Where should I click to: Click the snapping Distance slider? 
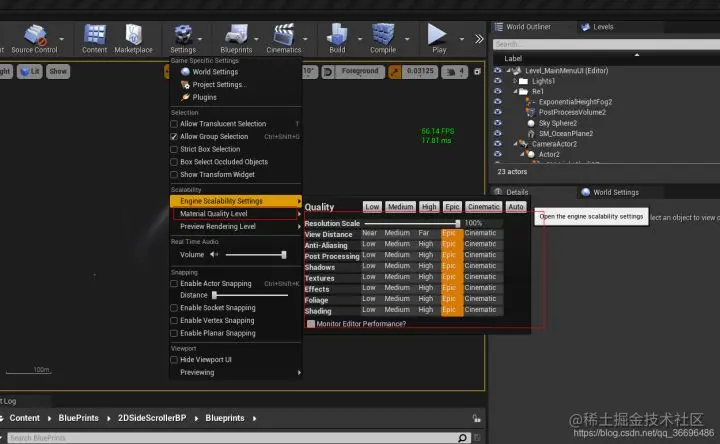click(250, 295)
